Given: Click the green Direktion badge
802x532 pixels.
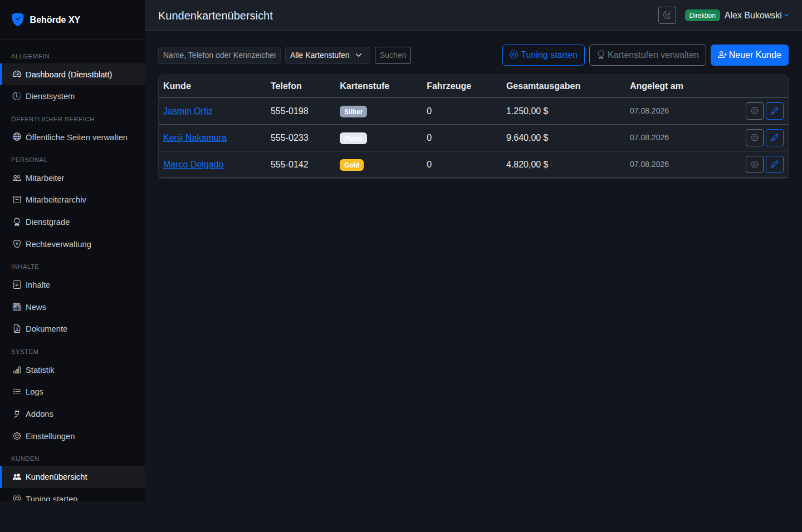Looking at the screenshot, I should [x=702, y=16].
